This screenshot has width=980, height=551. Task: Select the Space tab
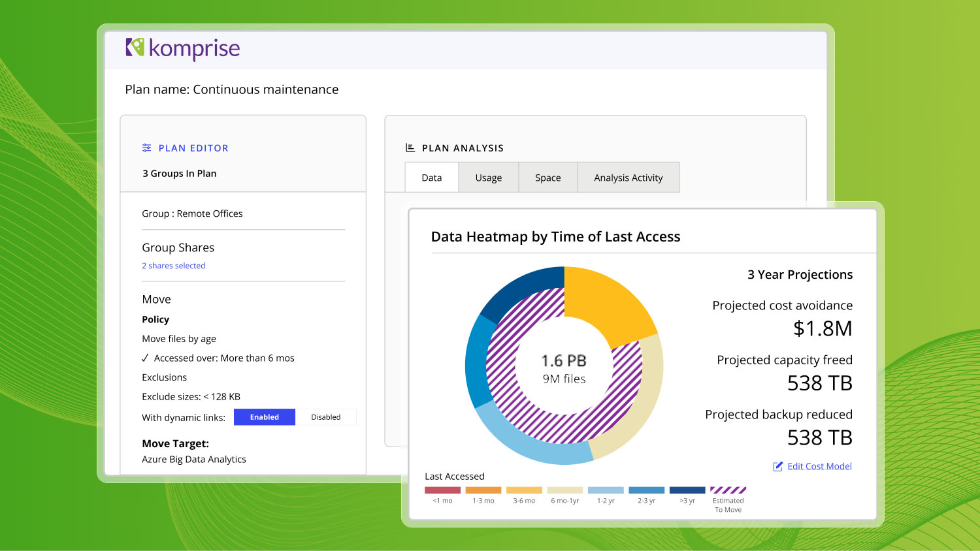coord(547,178)
